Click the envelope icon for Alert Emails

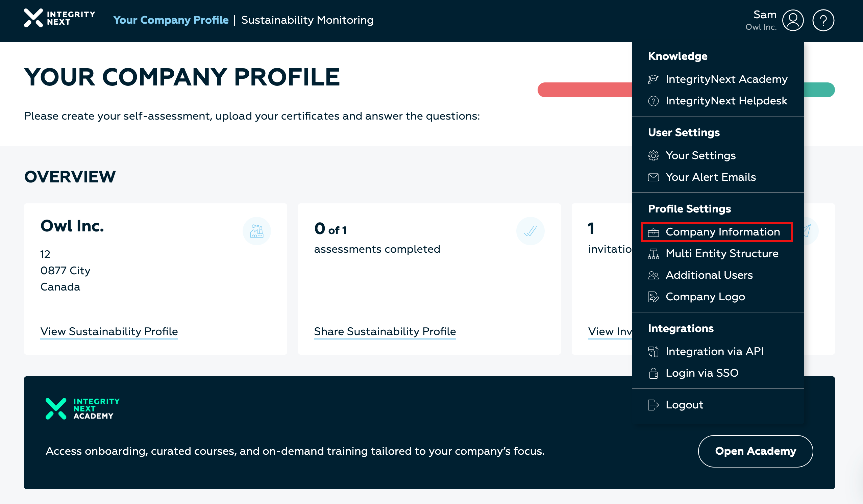pyautogui.click(x=653, y=177)
